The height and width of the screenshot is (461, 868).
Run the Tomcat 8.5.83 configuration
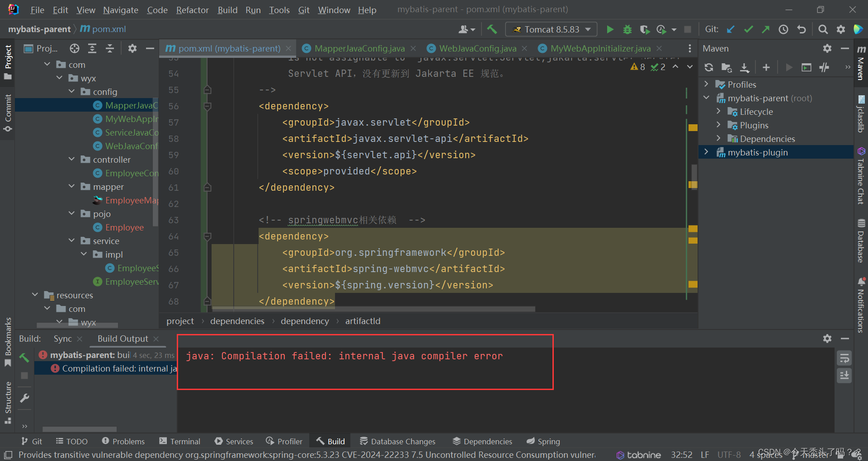coord(610,29)
